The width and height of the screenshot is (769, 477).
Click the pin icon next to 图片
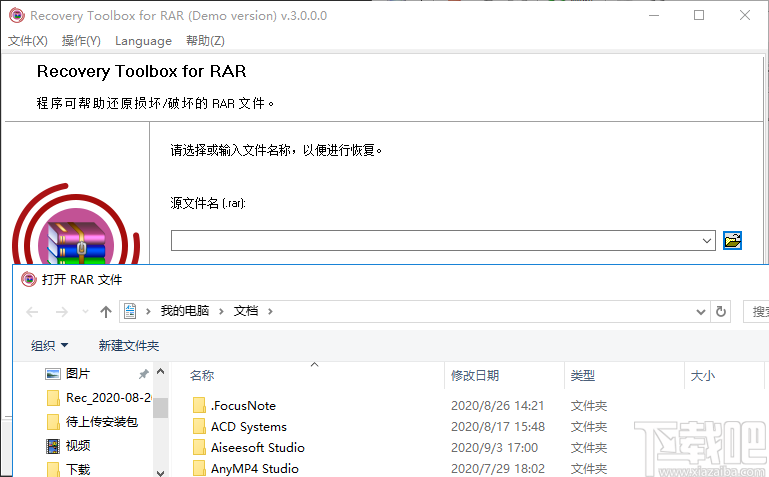point(143,375)
